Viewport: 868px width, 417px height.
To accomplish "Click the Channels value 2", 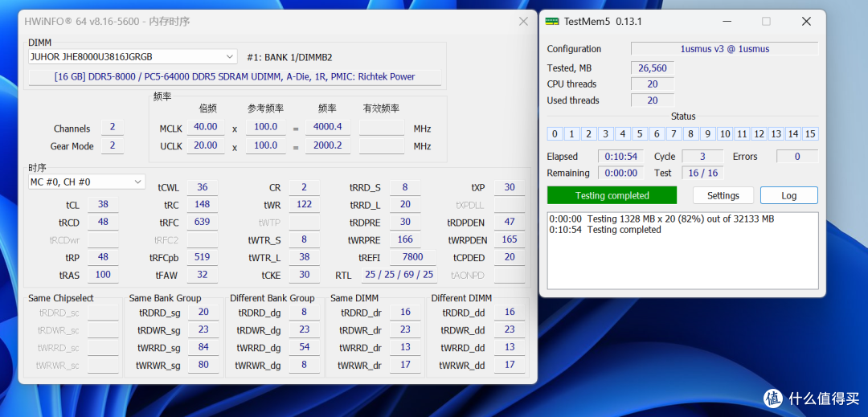I will pyautogui.click(x=113, y=127).
